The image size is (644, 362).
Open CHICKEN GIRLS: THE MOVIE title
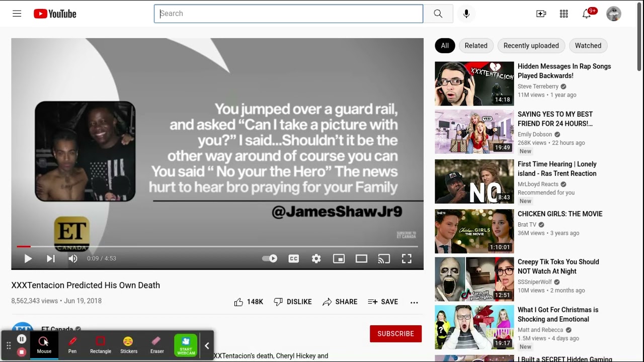click(560, 214)
